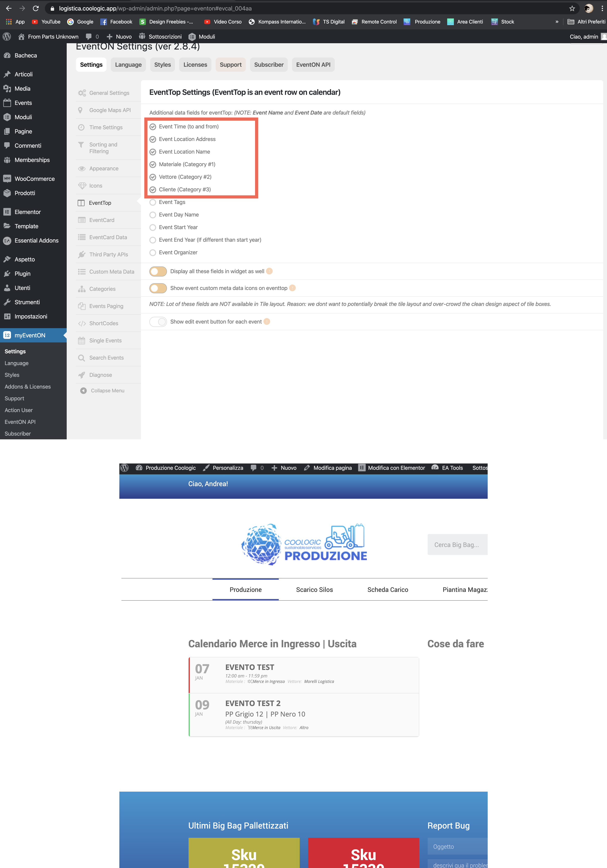607x868 pixels.
Task: Open Elementor from sidebar icon
Action: pyautogui.click(x=7, y=212)
